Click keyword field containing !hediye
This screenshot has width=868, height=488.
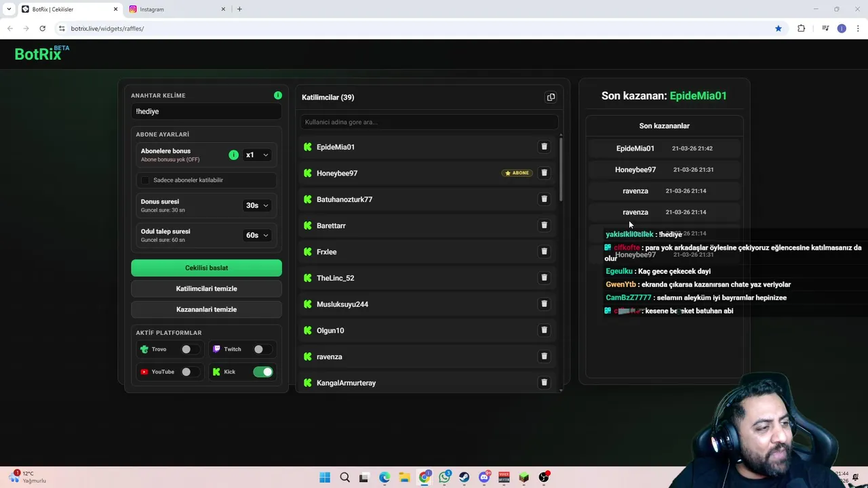click(x=206, y=111)
